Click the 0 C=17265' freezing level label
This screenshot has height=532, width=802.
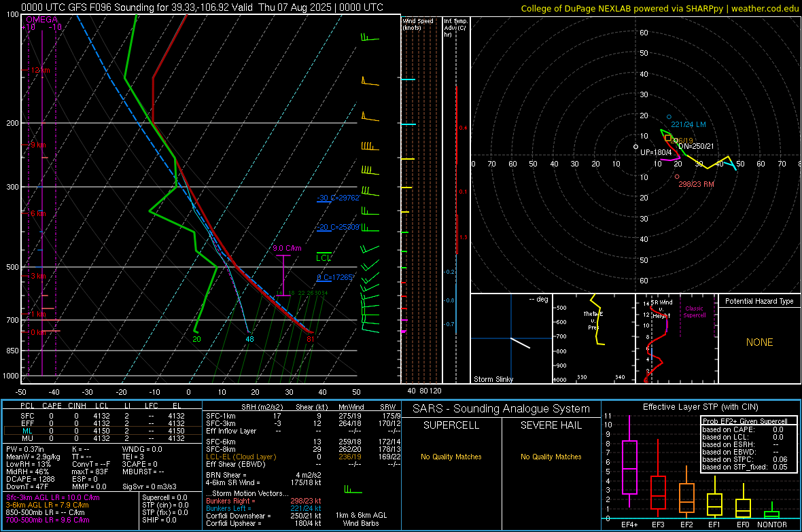pyautogui.click(x=335, y=277)
